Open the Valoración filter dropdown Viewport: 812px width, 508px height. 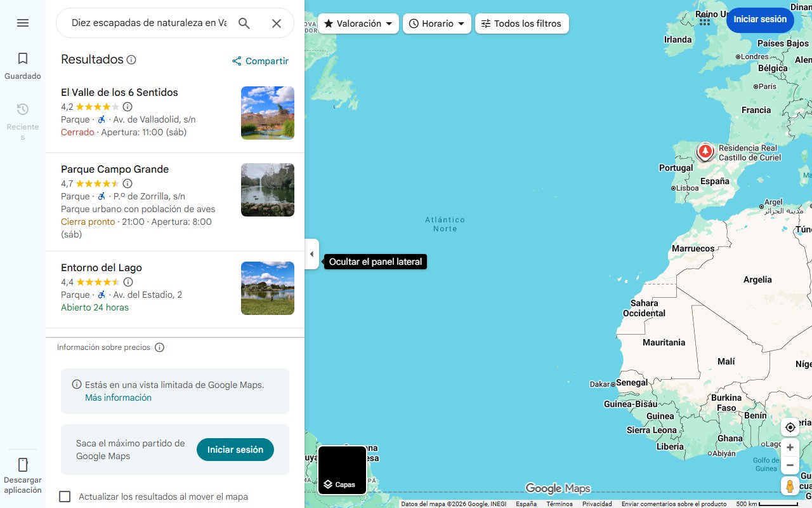pos(358,23)
